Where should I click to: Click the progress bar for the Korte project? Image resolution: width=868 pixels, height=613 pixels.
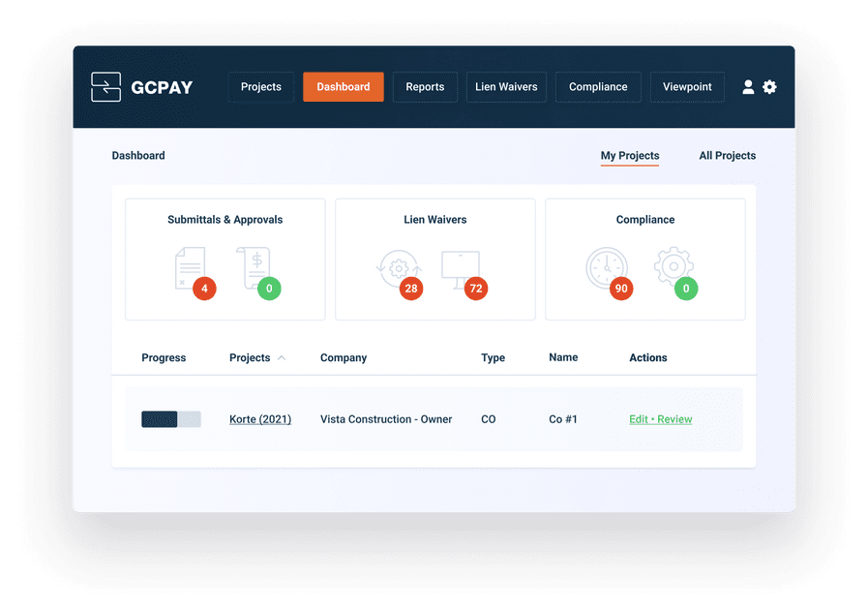(171, 418)
